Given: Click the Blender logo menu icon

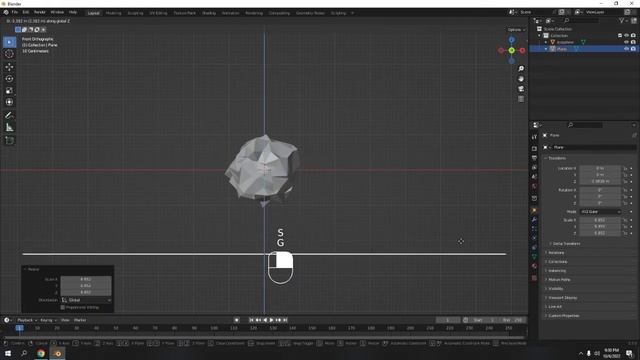Looking at the screenshot, I should 6,13.
